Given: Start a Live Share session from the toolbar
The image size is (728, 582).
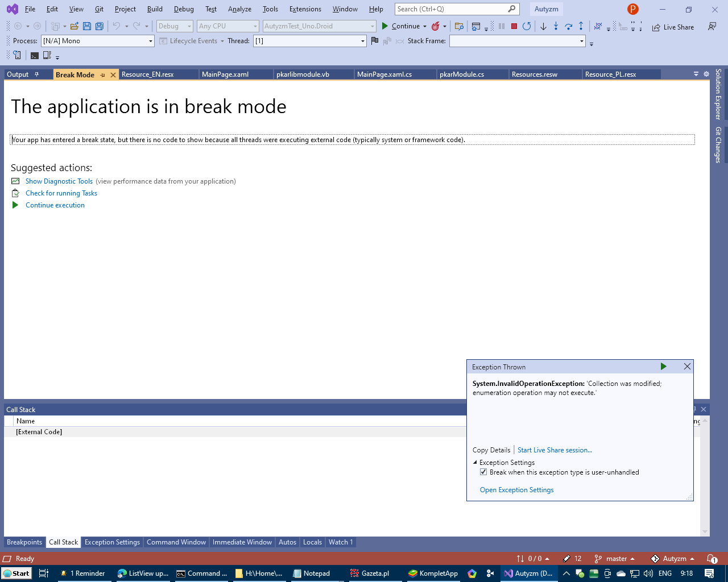Looking at the screenshot, I should [x=673, y=27].
